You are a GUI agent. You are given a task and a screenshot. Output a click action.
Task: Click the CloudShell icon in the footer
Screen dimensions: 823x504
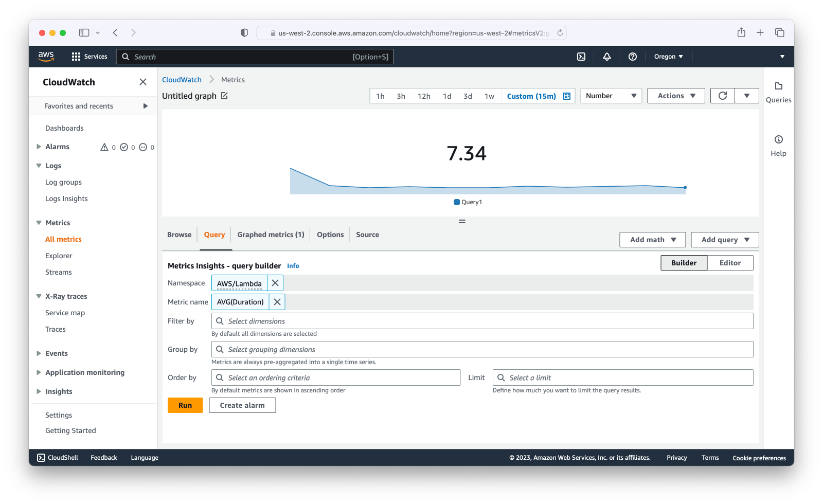coord(41,458)
